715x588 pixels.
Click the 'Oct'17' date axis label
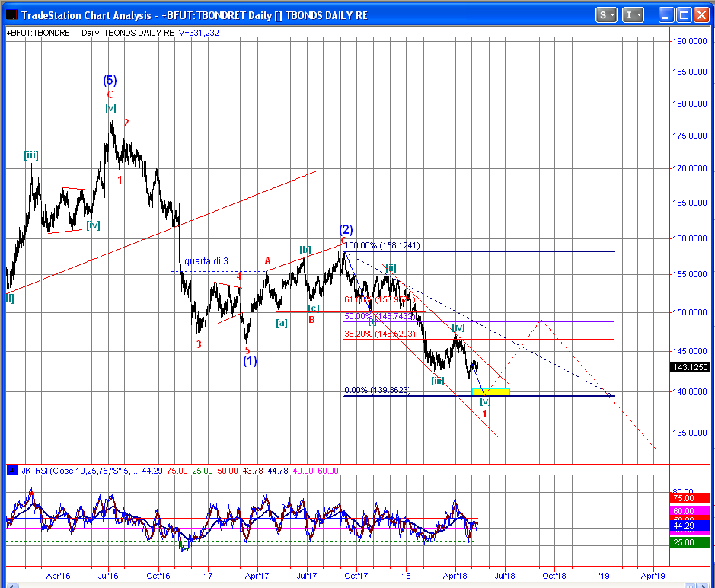(x=356, y=576)
